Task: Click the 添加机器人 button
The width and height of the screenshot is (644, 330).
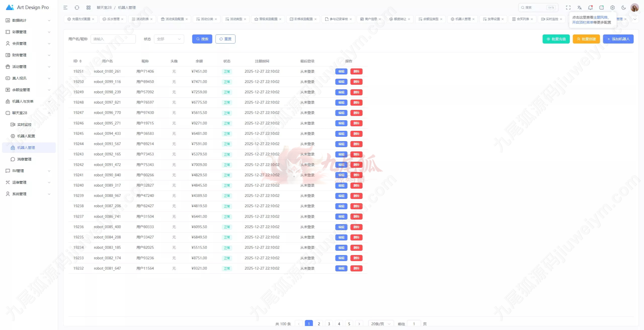Action: click(618, 39)
